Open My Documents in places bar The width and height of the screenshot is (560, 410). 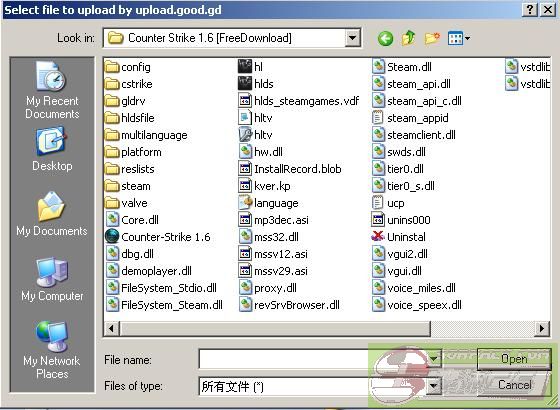(x=52, y=214)
